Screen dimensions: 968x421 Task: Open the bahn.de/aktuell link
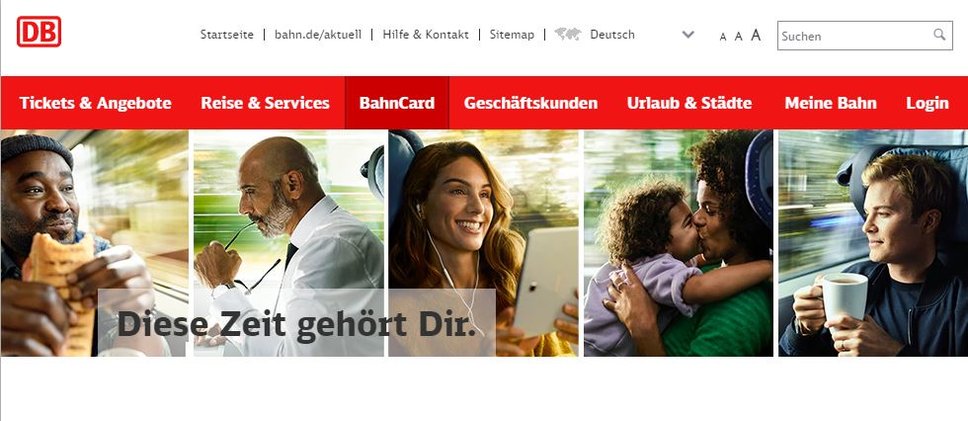[x=318, y=35]
